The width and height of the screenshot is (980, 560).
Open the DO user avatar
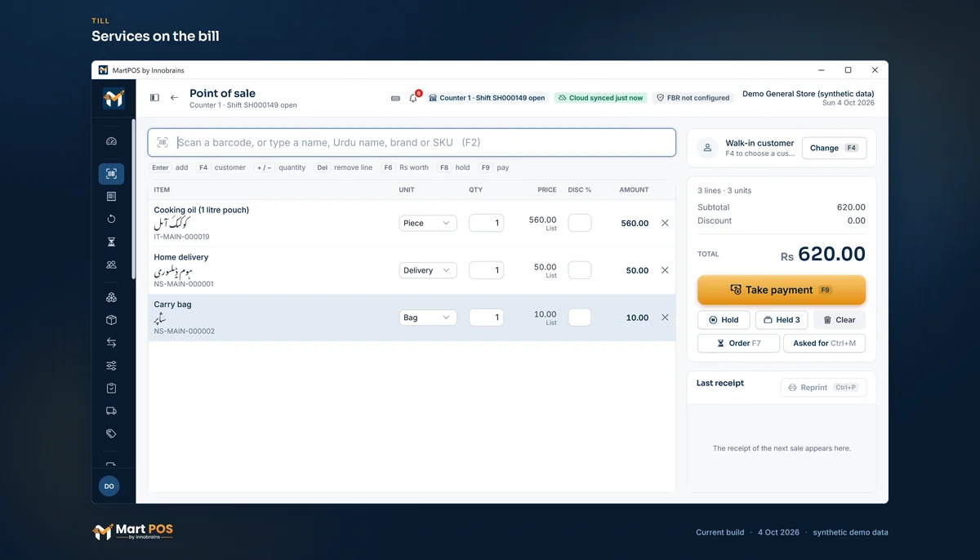click(x=109, y=486)
